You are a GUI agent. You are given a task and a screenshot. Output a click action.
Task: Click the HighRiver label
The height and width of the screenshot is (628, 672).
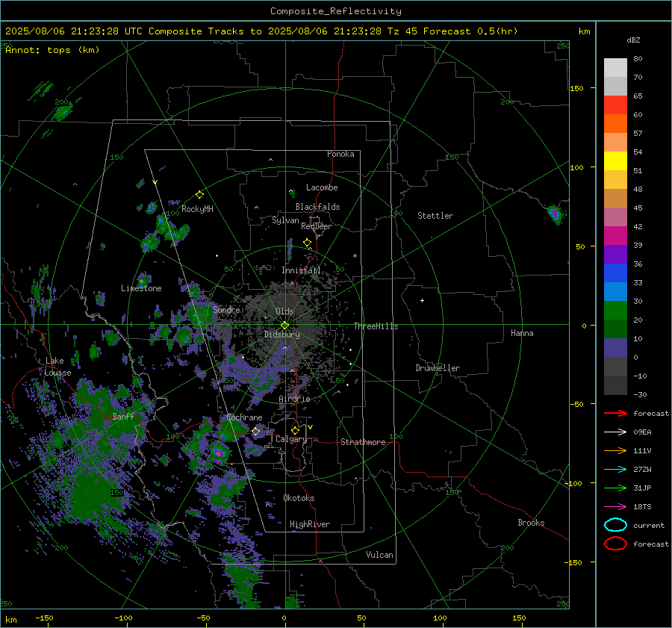pos(310,524)
